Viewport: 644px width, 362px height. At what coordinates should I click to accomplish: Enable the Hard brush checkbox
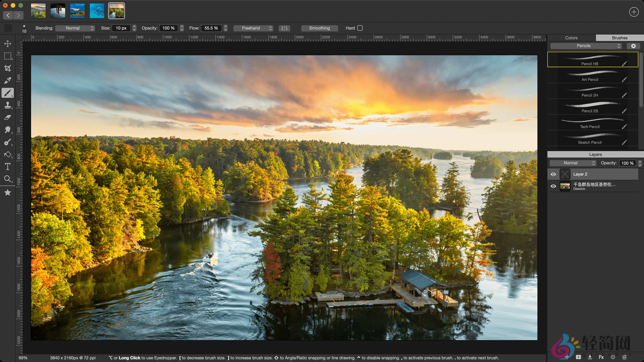click(360, 28)
